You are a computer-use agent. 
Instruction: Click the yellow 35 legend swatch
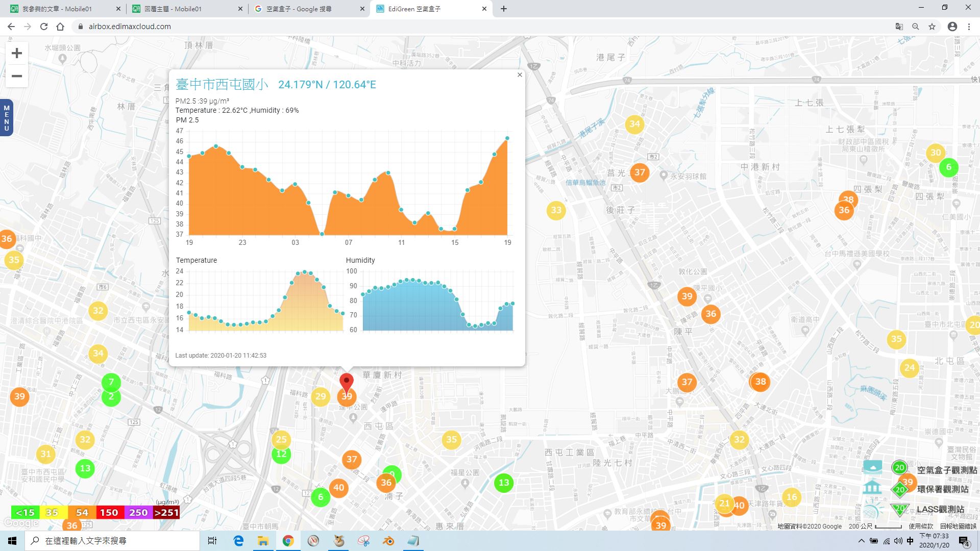[x=52, y=513]
